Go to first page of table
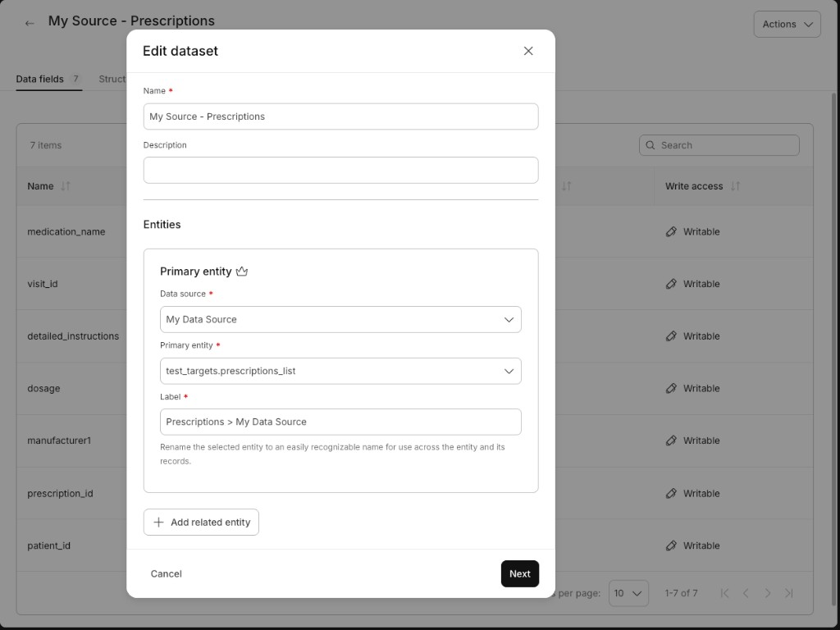Viewport: 840px width, 630px height. [x=725, y=593]
